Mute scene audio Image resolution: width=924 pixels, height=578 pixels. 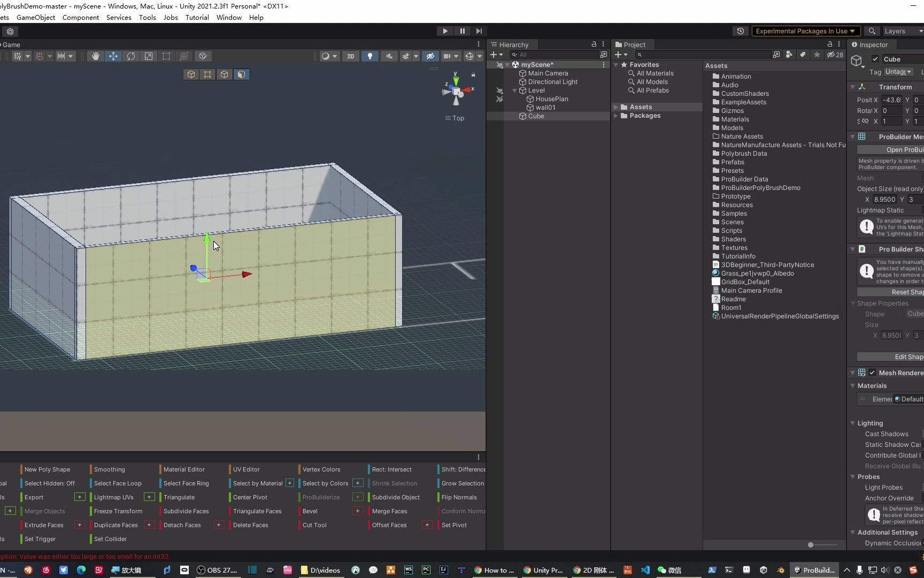pyautogui.click(x=389, y=56)
